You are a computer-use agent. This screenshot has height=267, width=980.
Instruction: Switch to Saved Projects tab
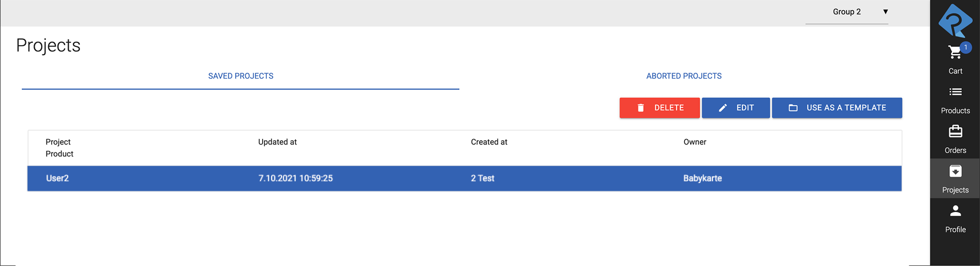(x=240, y=76)
